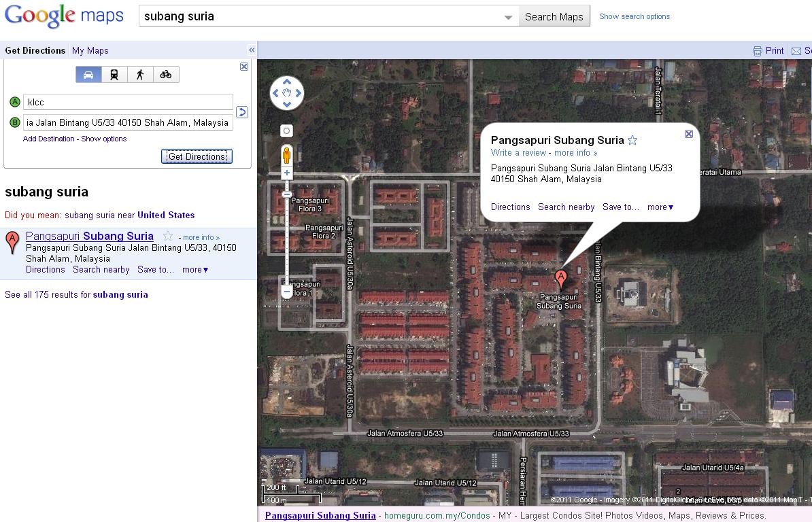The image size is (812, 522).
Task: Click the reverse route swap arrow icon
Action: pos(242,112)
